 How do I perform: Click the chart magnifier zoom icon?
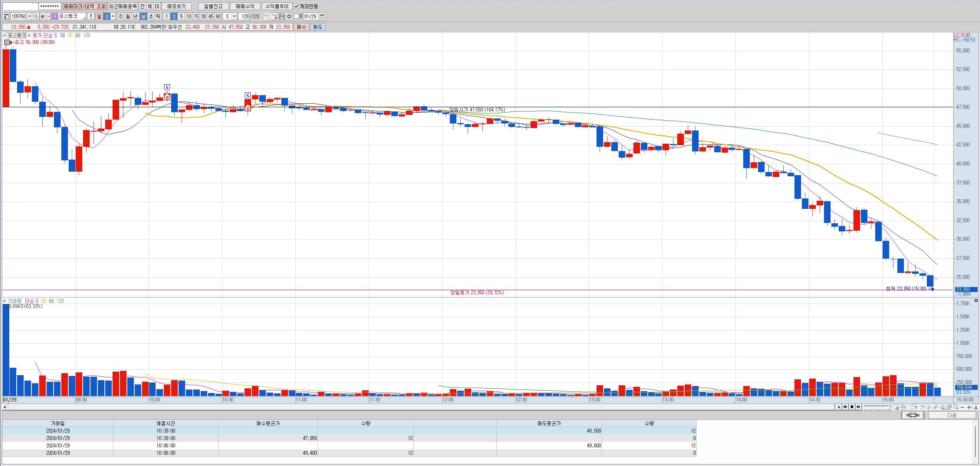[956, 407]
